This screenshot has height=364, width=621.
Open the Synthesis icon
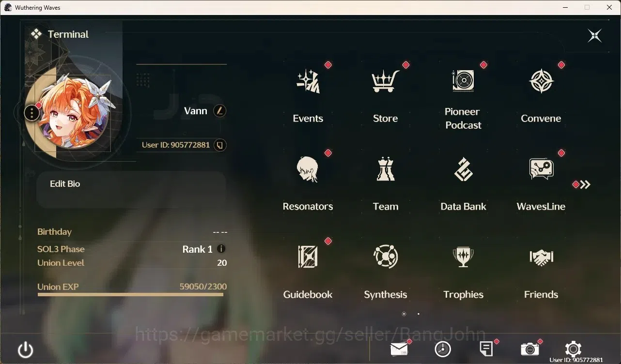coord(386,257)
